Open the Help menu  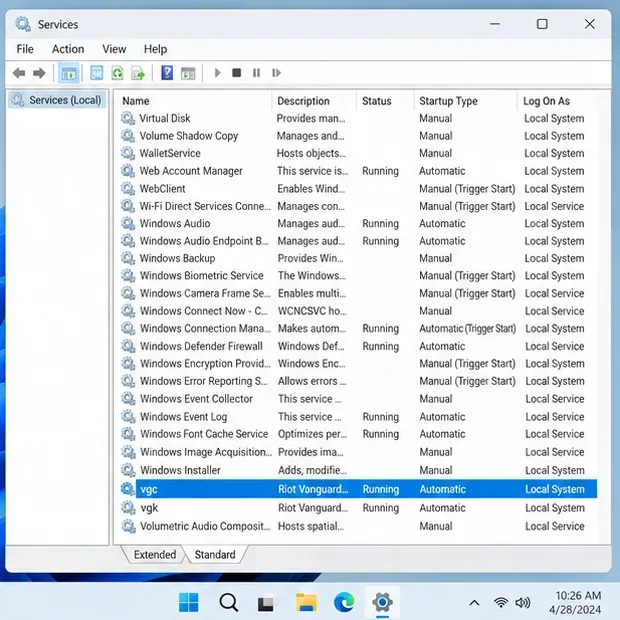click(x=155, y=49)
